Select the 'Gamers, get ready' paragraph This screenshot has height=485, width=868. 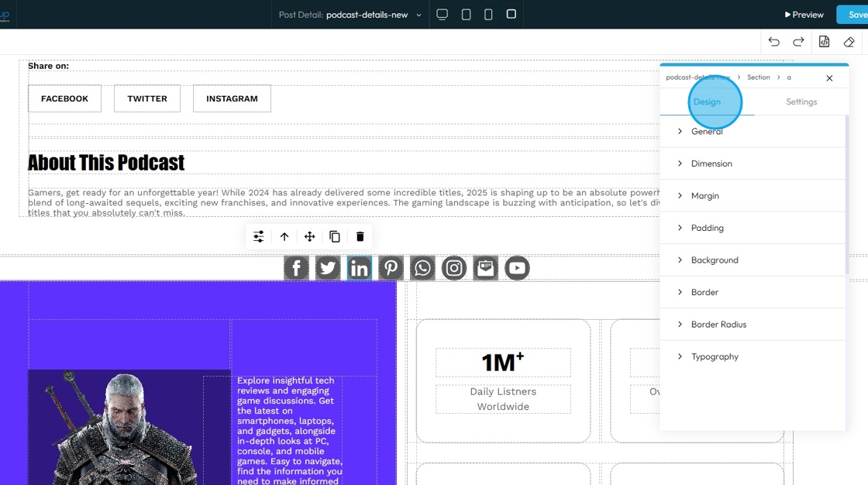[x=343, y=203]
